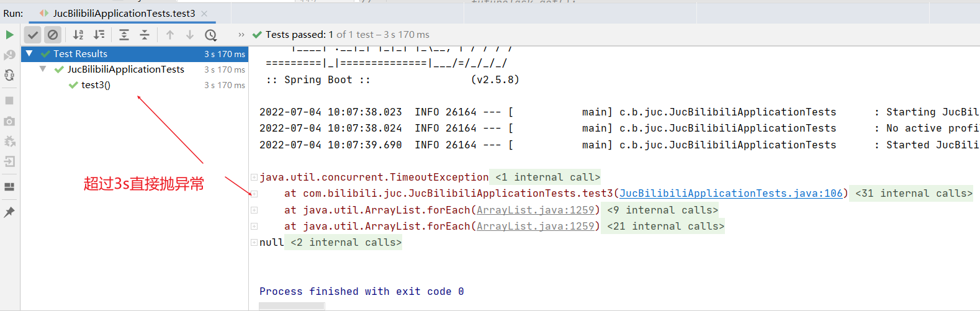
Task: Click fold marker beside null line
Action: [254, 243]
